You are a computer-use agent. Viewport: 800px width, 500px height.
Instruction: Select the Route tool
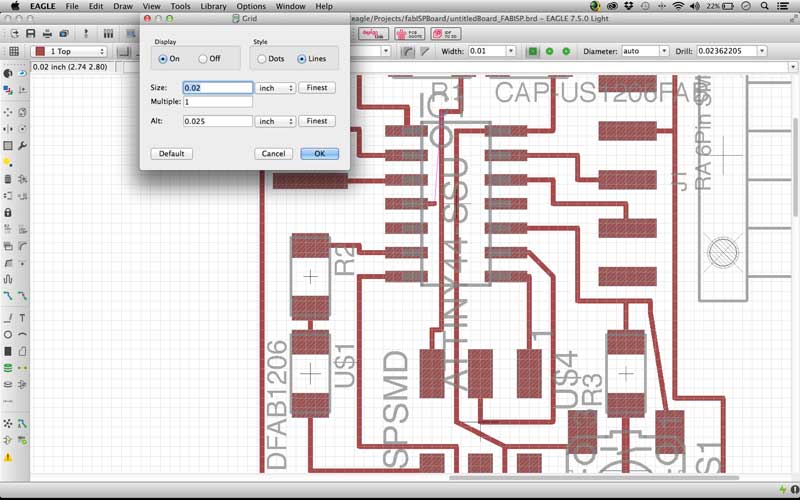8,295
